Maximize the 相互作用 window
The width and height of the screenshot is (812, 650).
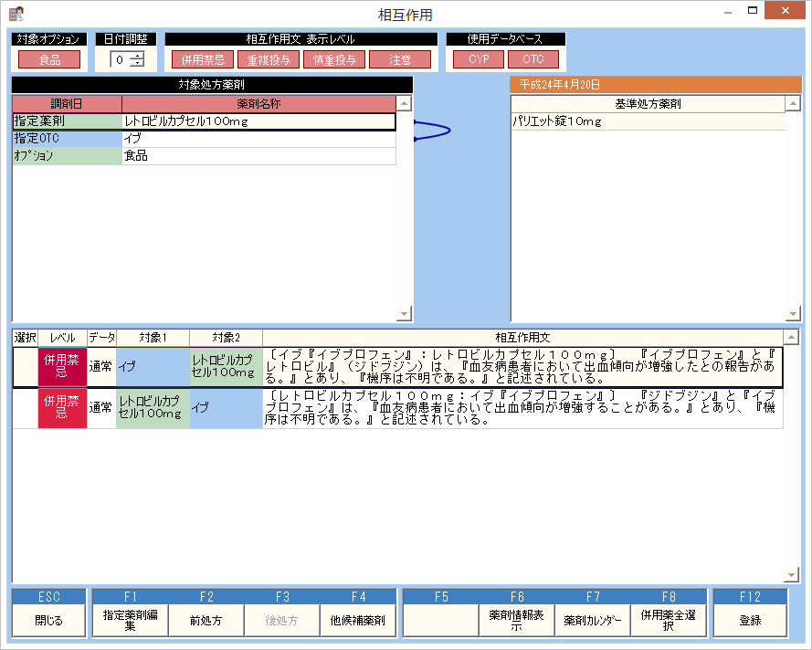pos(753,11)
